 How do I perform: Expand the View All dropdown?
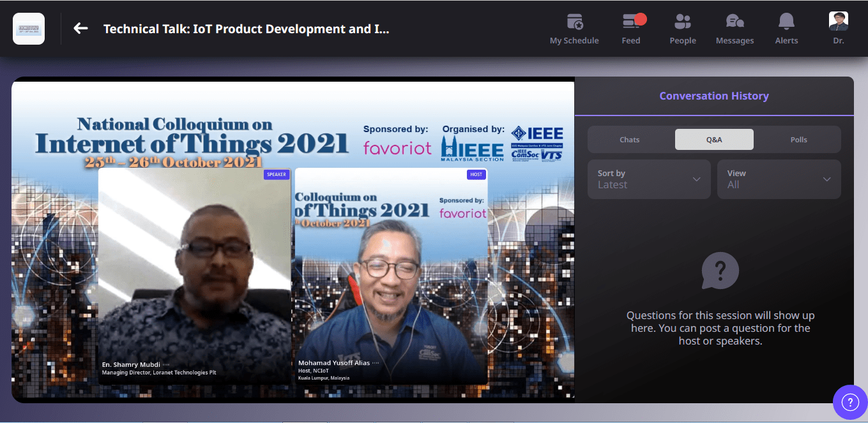[x=779, y=179]
